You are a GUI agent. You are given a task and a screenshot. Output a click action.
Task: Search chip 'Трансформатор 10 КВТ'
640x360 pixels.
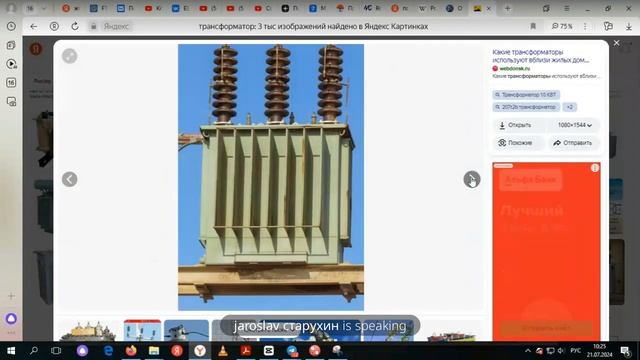click(526, 95)
